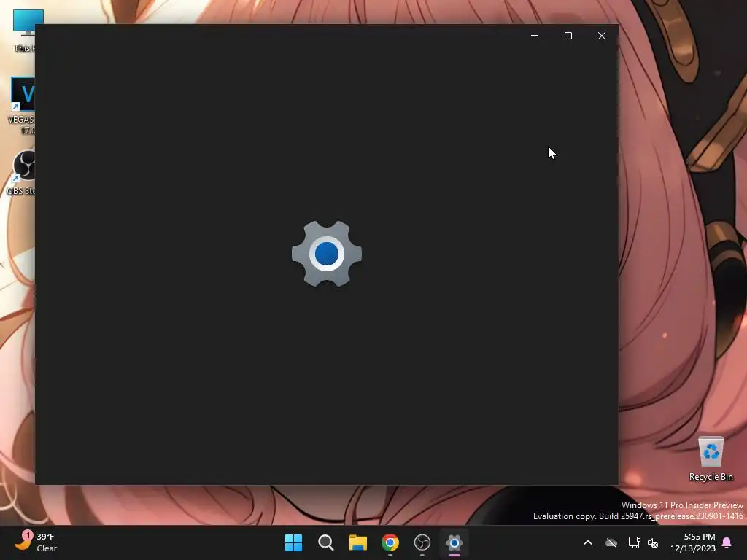Maximize the Settings window
The height and width of the screenshot is (560, 747).
pyautogui.click(x=568, y=36)
